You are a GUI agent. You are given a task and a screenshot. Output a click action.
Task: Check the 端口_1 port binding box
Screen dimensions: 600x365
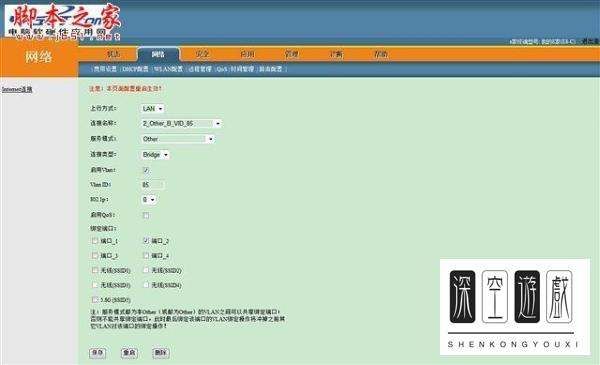pos(95,241)
